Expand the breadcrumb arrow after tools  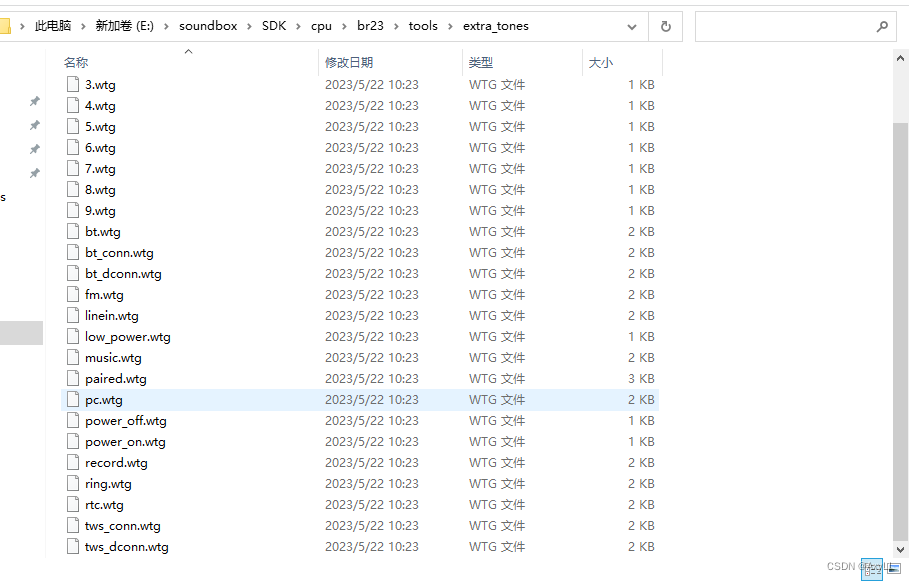pyautogui.click(x=451, y=26)
